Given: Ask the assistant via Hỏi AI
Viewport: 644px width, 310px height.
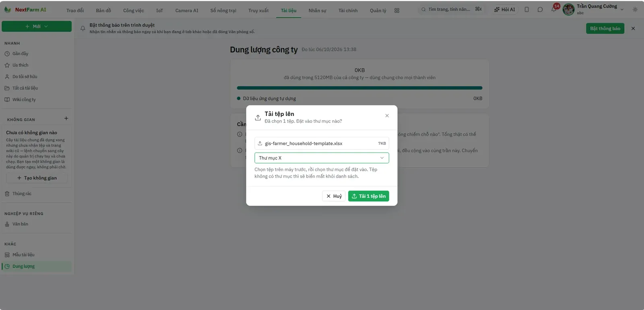Looking at the screenshot, I should pyautogui.click(x=505, y=9).
